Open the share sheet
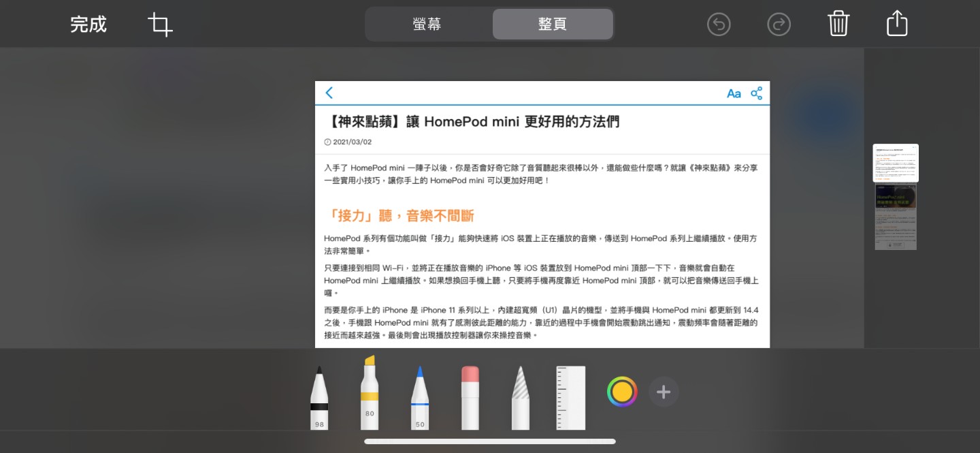 point(897,24)
